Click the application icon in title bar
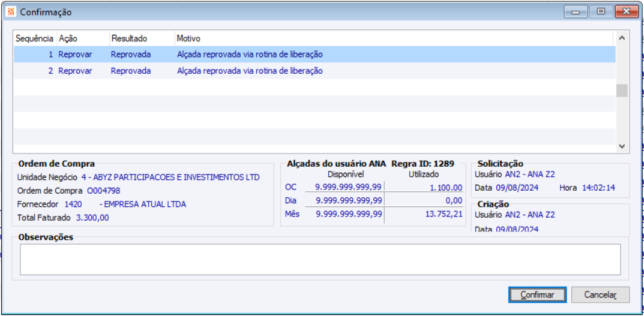 click(11, 12)
